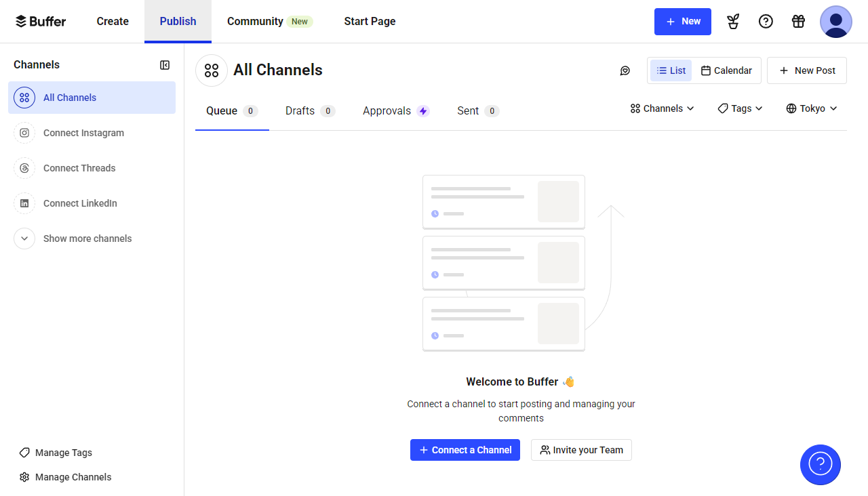Open the plant sprout icon in header
868x496 pixels.
(733, 22)
